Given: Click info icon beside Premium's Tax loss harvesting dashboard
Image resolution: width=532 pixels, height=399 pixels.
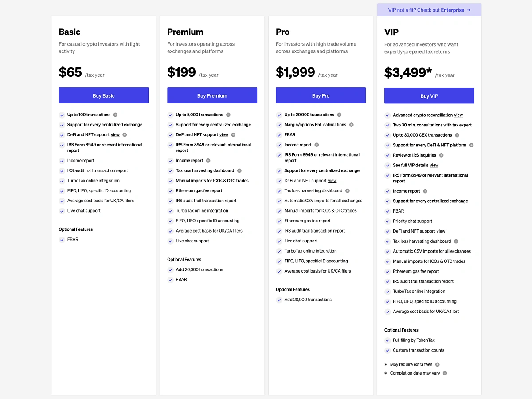Looking at the screenshot, I should click(239, 170).
